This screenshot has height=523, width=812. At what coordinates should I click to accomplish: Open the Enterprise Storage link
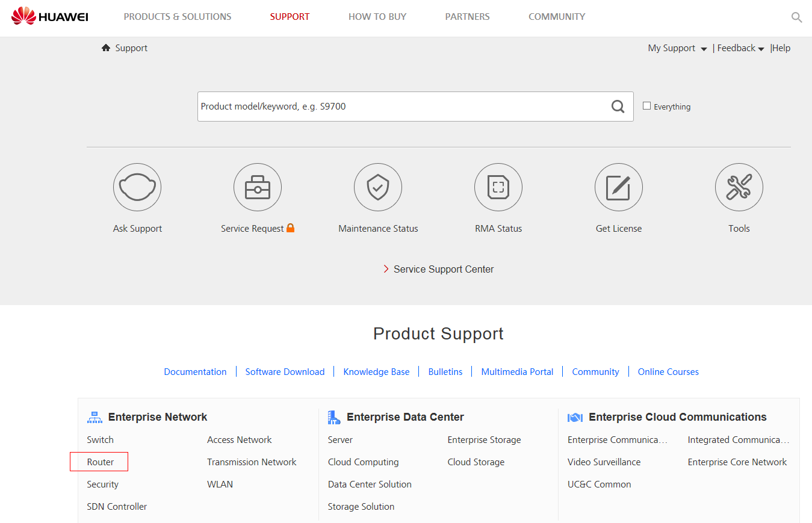(484, 440)
